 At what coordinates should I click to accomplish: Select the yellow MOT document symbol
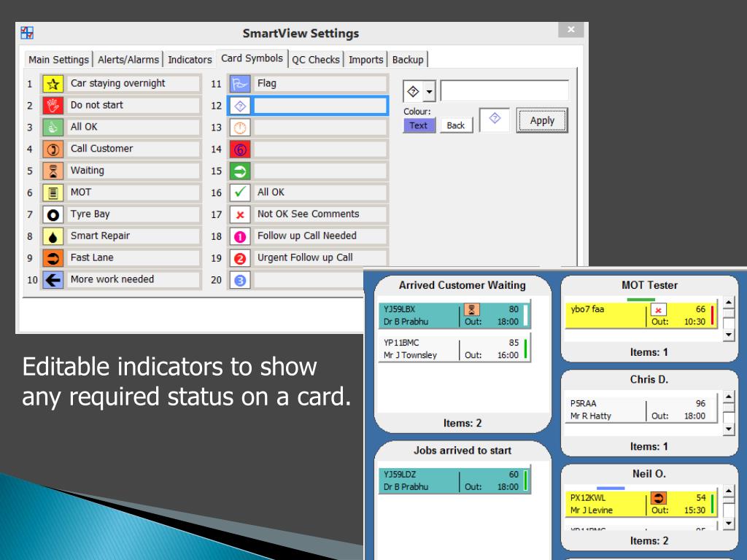(53, 192)
